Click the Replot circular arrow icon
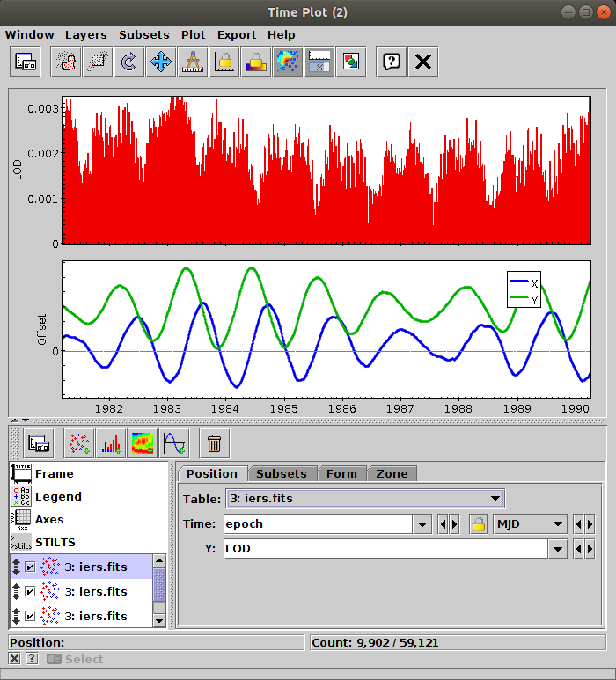This screenshot has width=616, height=680. tap(128, 62)
